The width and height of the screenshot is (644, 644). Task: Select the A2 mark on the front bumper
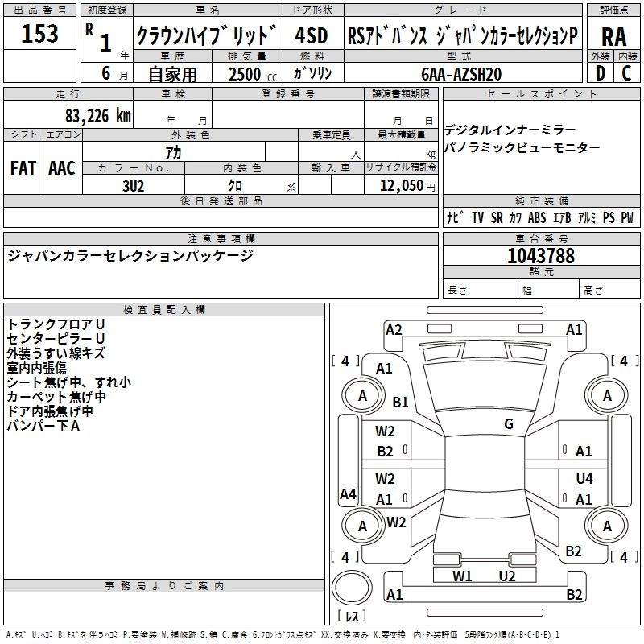point(394,329)
